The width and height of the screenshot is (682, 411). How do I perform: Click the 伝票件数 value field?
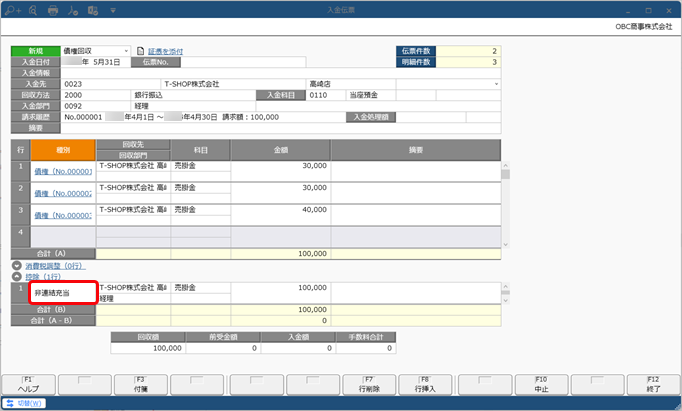click(x=468, y=51)
